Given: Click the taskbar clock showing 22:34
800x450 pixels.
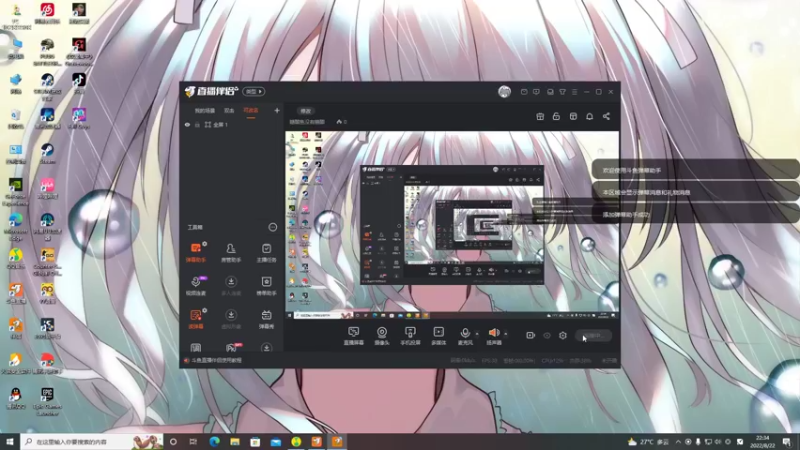Looking at the screenshot, I should coord(762,442).
